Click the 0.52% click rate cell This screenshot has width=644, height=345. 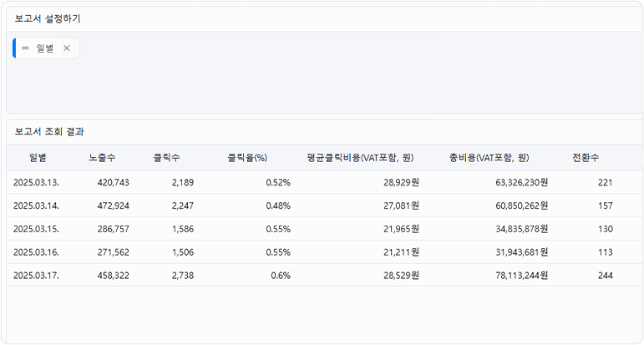pos(278,183)
